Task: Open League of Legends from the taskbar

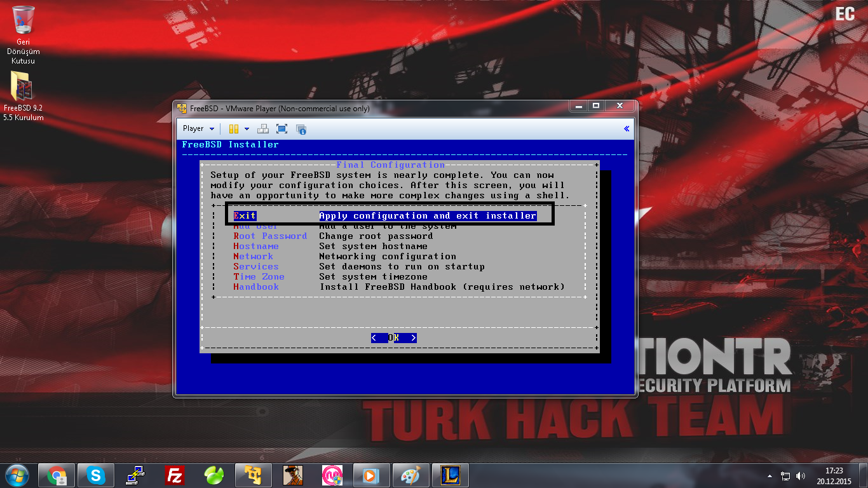Action: pos(450,475)
